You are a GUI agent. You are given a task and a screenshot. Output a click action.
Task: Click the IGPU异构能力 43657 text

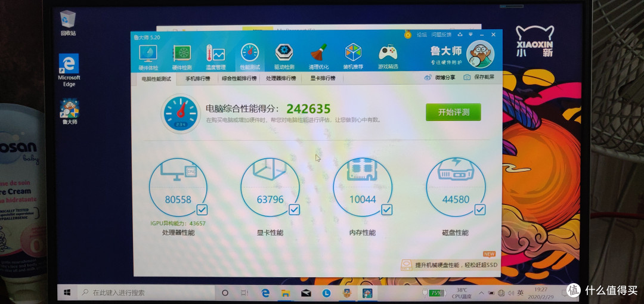point(178,224)
